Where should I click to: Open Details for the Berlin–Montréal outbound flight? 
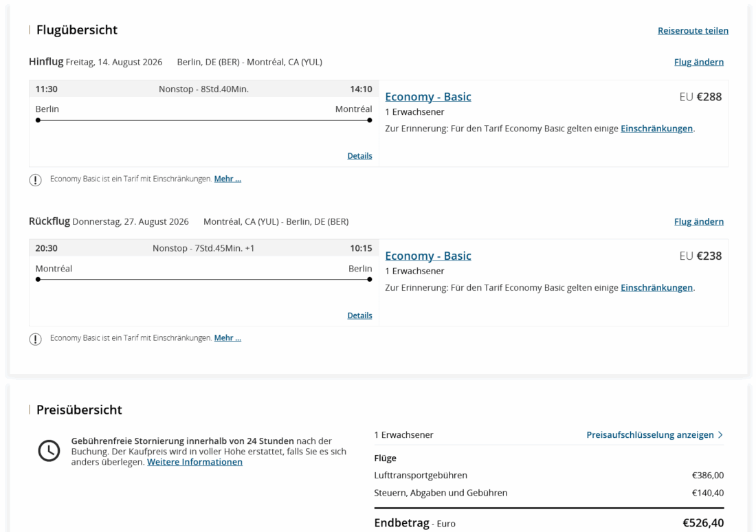359,156
